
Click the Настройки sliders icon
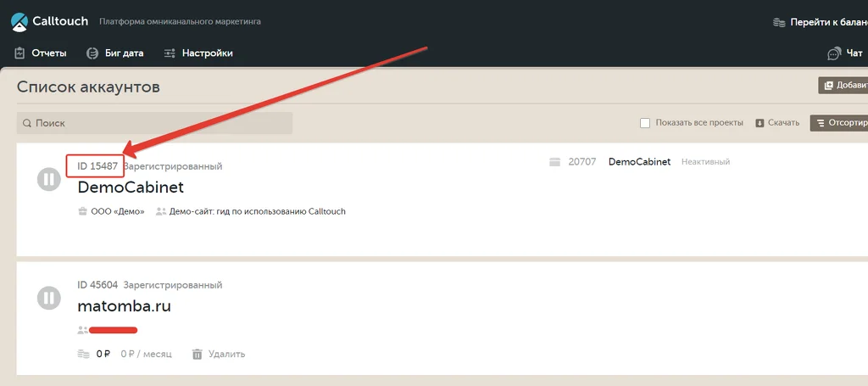(170, 53)
